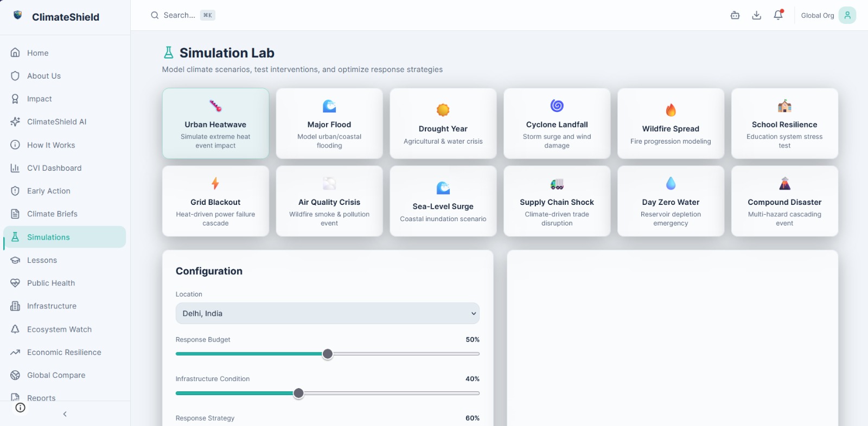The height and width of the screenshot is (426, 868).
Task: Click the Response Budget slider handle
Action: [x=328, y=354]
